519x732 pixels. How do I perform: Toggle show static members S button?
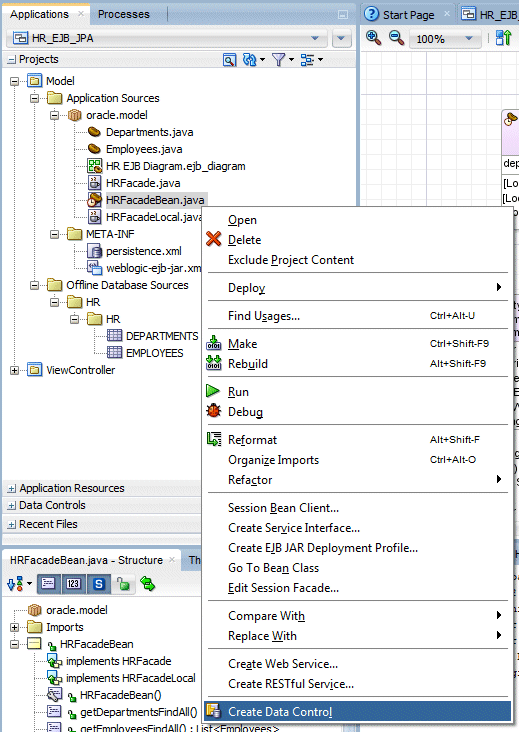(98, 584)
